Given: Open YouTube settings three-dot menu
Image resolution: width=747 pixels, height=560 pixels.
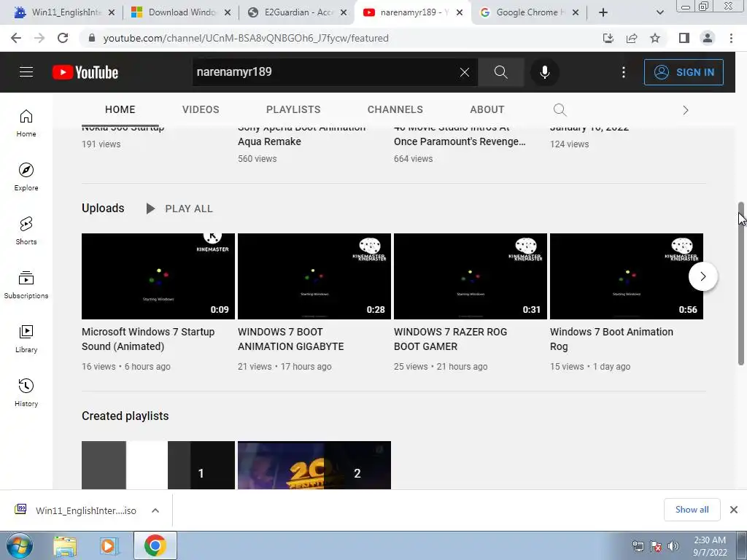Looking at the screenshot, I should [623, 72].
